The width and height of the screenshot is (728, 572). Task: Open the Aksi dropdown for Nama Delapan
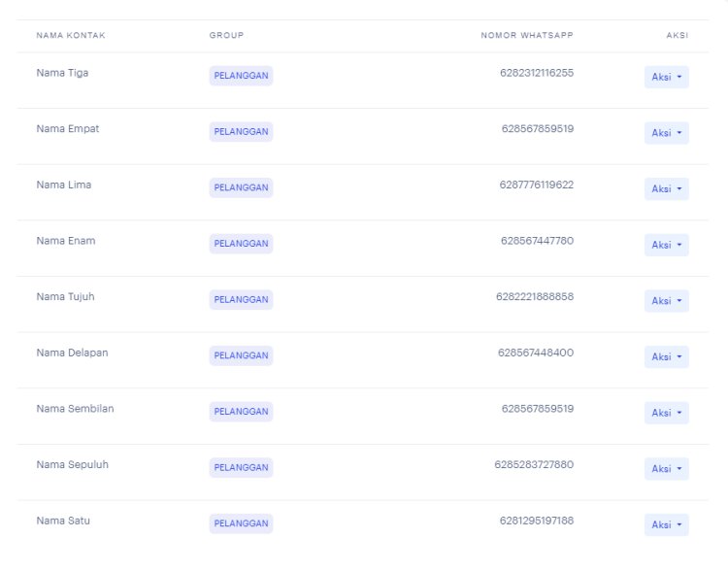[666, 356]
